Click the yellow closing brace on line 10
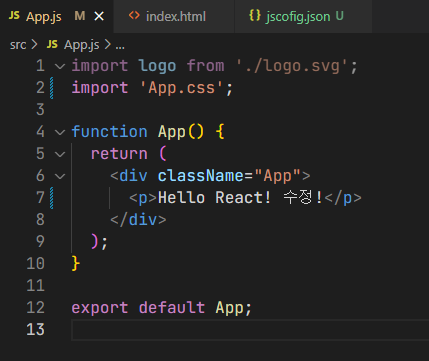Screen dimensions: 429x361 tap(76, 264)
